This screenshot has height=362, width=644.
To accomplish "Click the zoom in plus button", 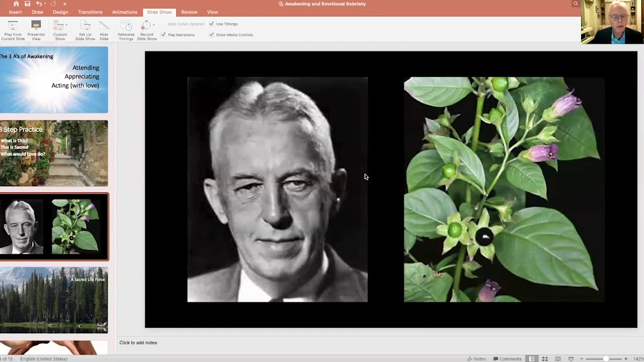I will click(x=626, y=359).
